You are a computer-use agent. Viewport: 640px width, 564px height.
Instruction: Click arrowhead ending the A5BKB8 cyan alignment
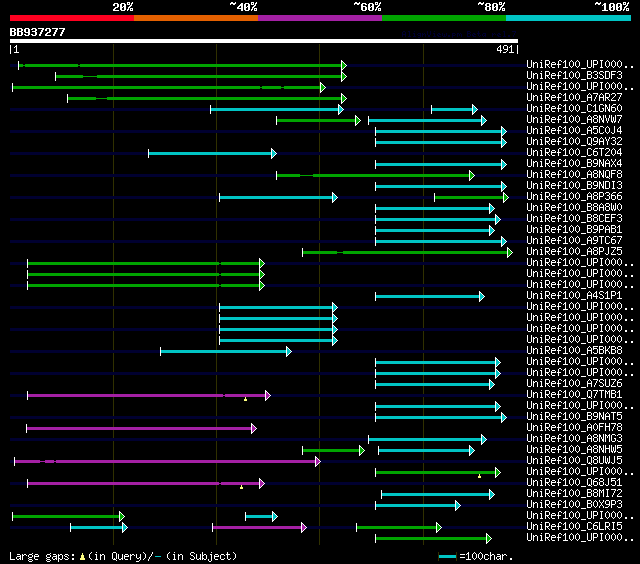coord(289,351)
